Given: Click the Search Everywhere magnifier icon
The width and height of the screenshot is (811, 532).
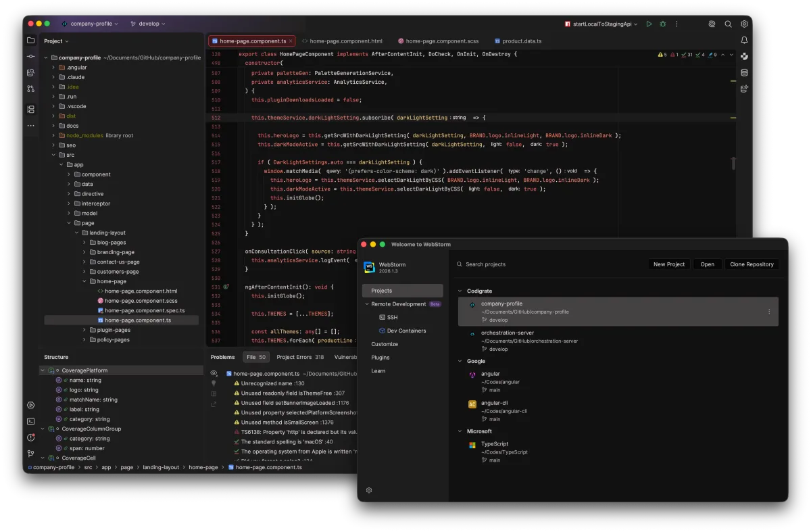Looking at the screenshot, I should (x=728, y=24).
